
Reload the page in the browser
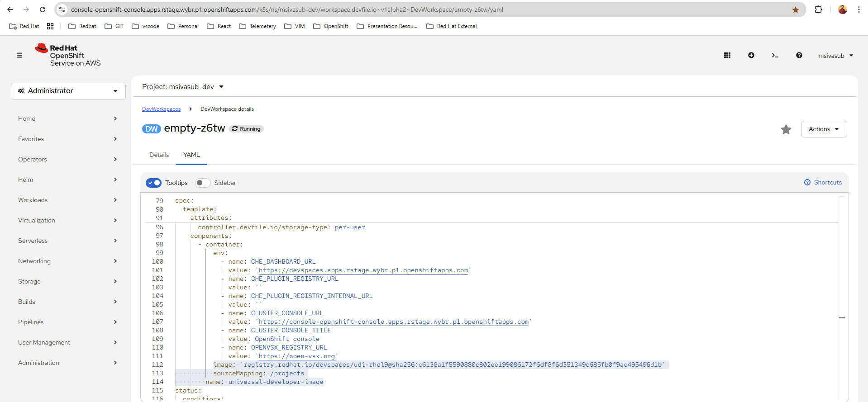click(43, 9)
